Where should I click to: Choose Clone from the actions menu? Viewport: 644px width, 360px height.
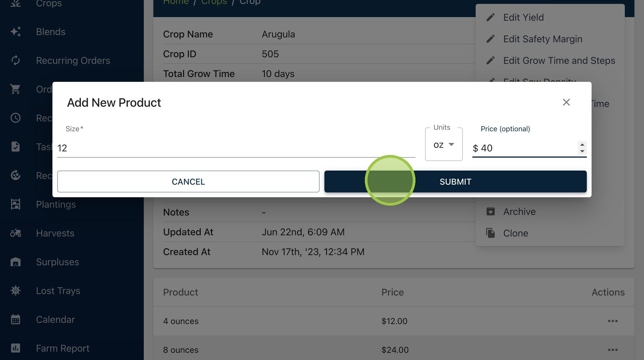tap(515, 233)
